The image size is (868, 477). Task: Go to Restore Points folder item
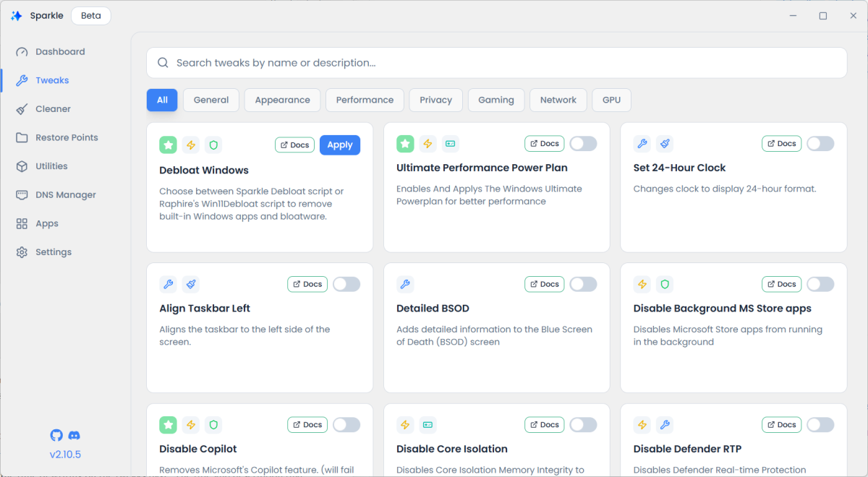tap(67, 137)
